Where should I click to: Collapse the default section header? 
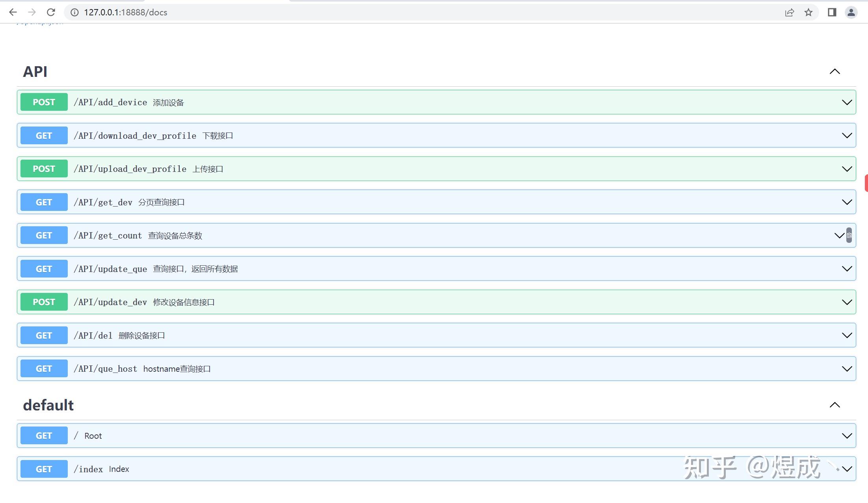click(835, 405)
